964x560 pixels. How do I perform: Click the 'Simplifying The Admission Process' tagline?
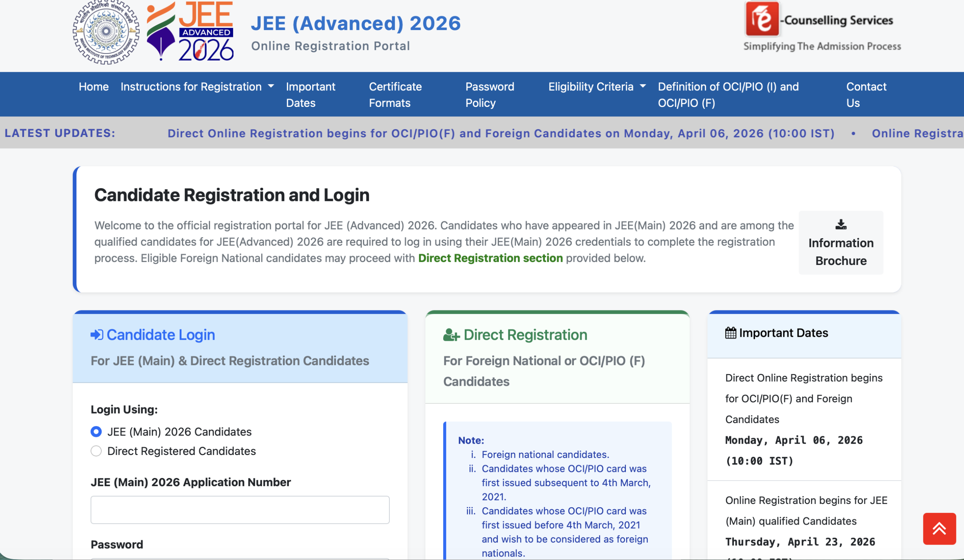pyautogui.click(x=822, y=46)
